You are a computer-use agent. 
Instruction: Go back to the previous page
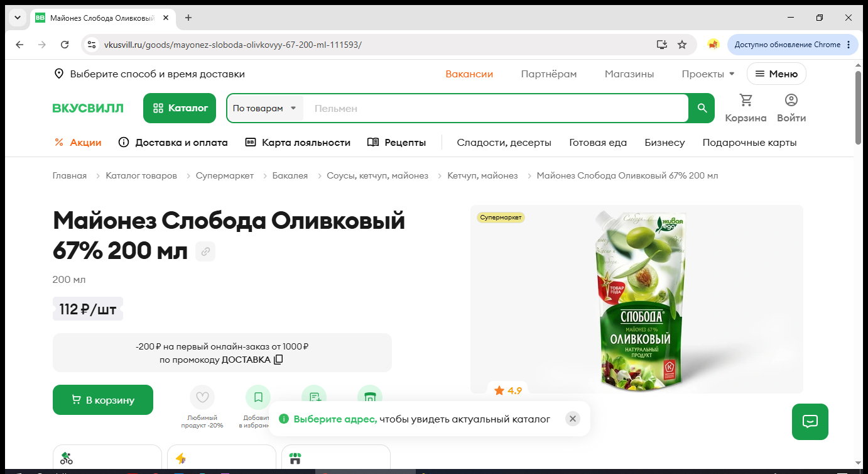click(x=19, y=45)
